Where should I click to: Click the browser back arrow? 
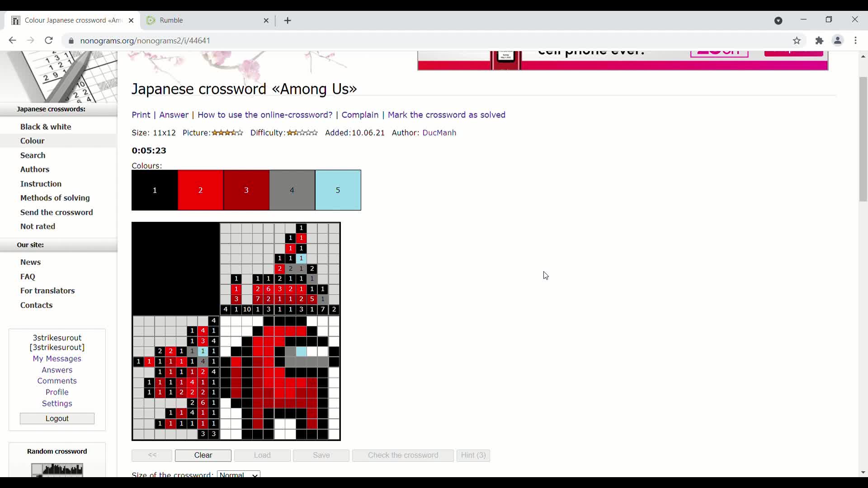12,41
